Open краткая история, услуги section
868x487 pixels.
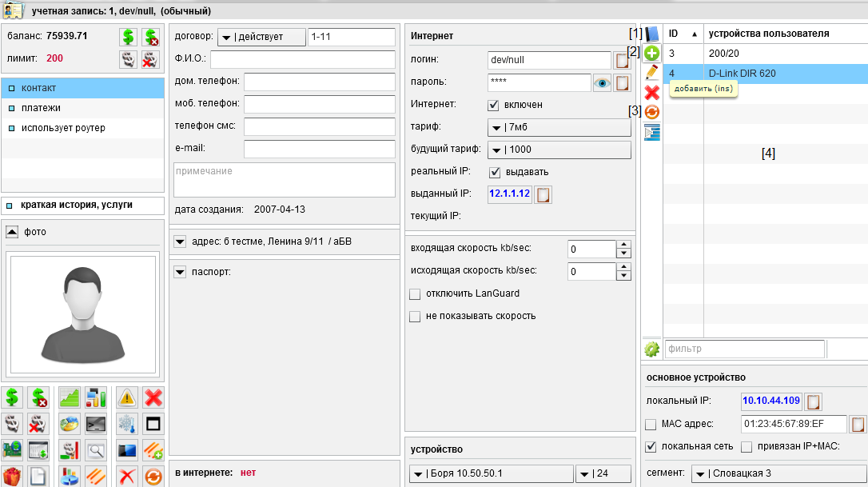pyautogui.click(x=76, y=205)
